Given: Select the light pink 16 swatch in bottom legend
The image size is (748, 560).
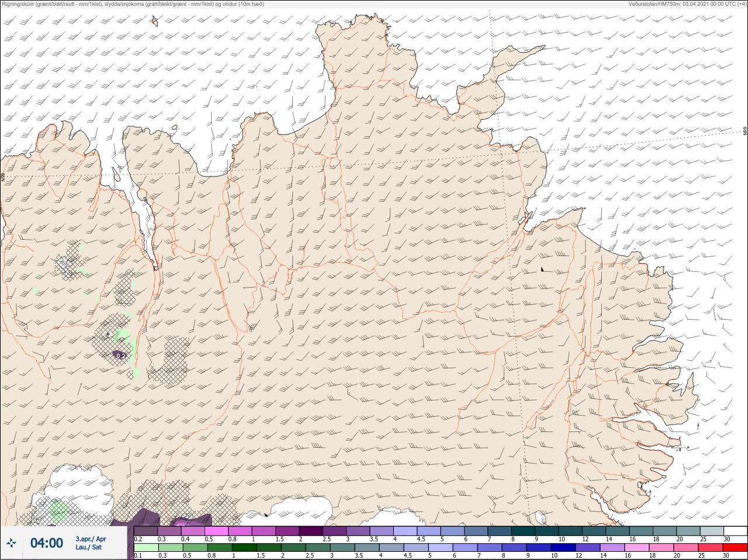Looking at the screenshot, I should 637,548.
